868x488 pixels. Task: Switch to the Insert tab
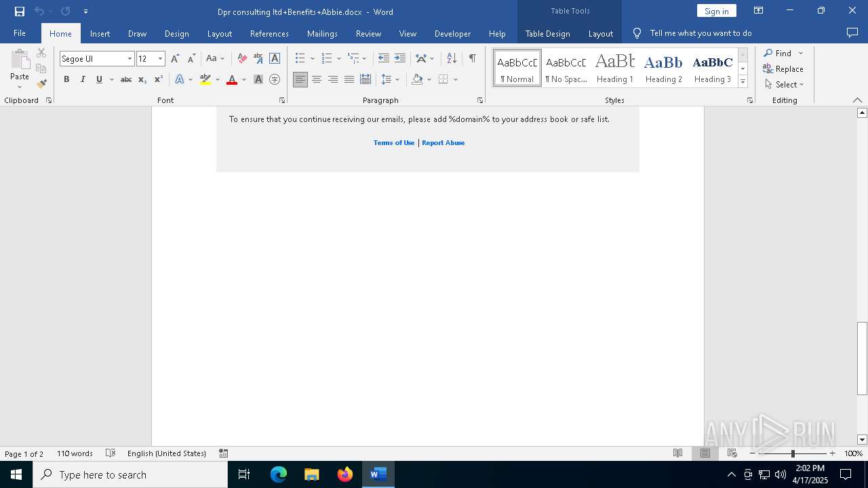(x=100, y=33)
